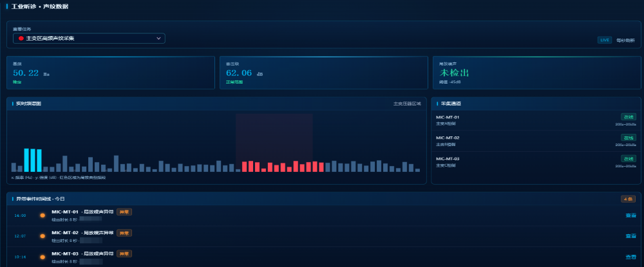
Task: Click the 每秒刷新 refresh label
Action: [x=625, y=40]
